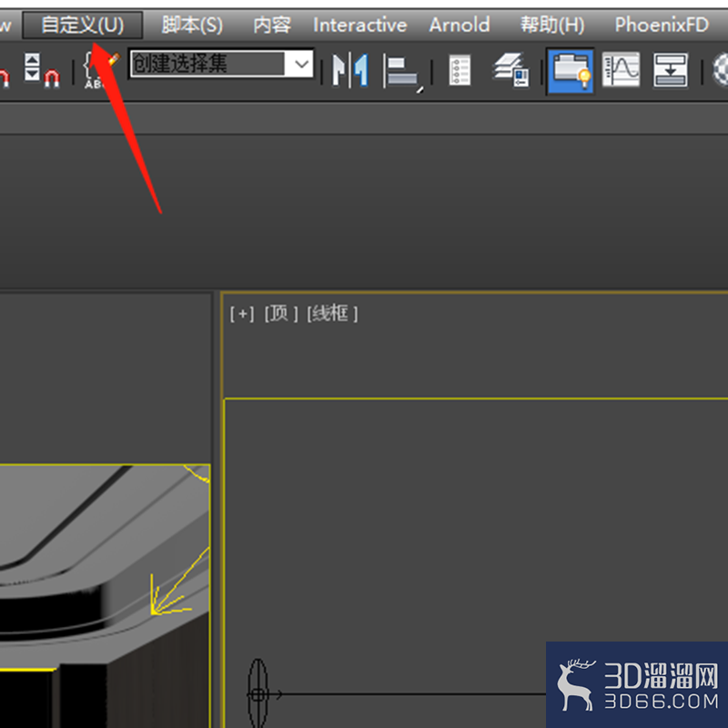Open the [线框] shading menu
The width and height of the screenshot is (728, 728).
tap(332, 313)
